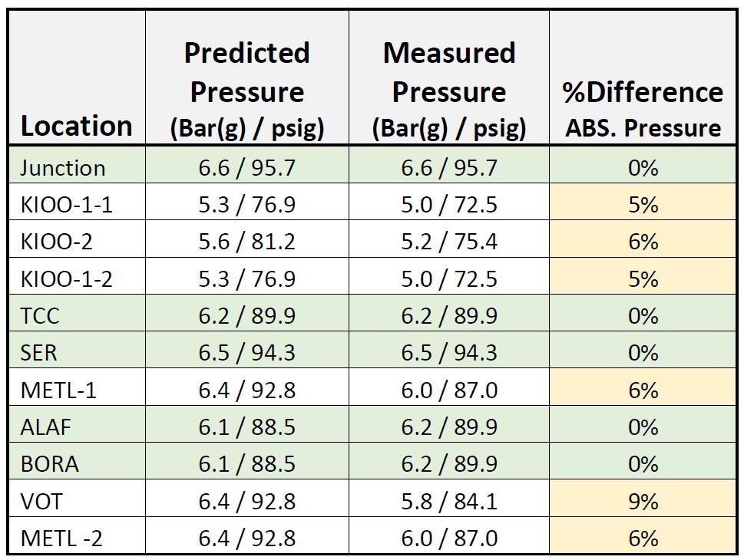The image size is (744, 560).
Task: Click VOT measured pressure 5.8 / 84.1
Action: (x=449, y=501)
